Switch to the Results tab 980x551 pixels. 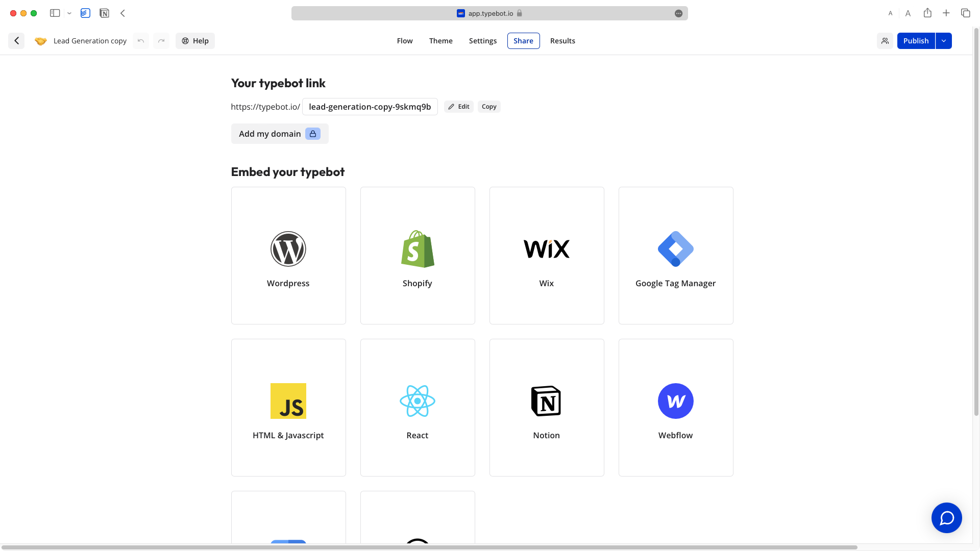[x=562, y=41]
